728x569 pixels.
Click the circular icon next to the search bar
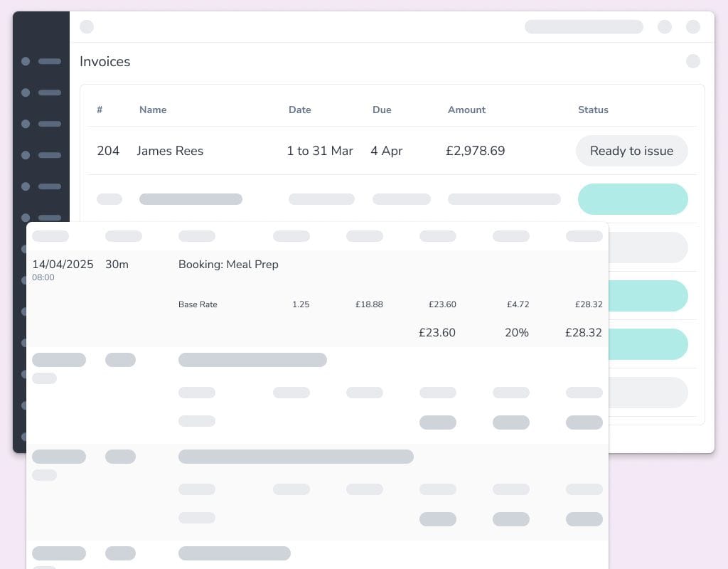[665, 27]
